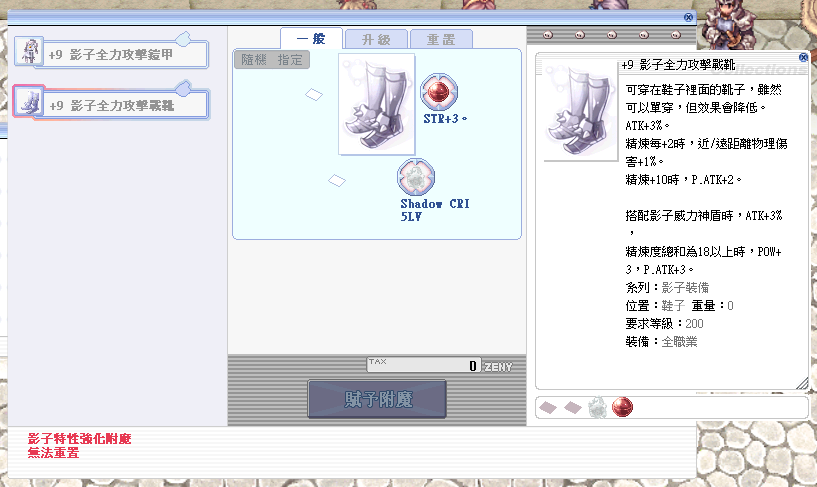This screenshot has width=817, height=487.
Task: Click the red orb in description slot bar
Action: 622,407
